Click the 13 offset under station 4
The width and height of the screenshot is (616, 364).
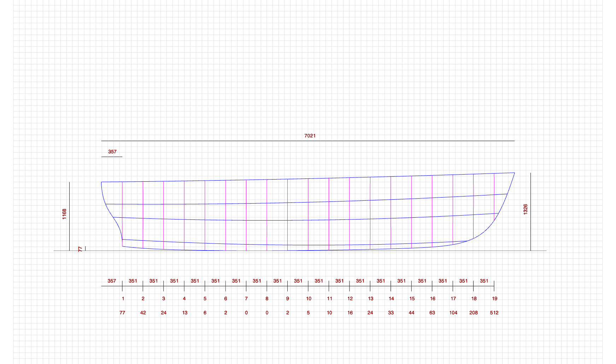(x=185, y=313)
